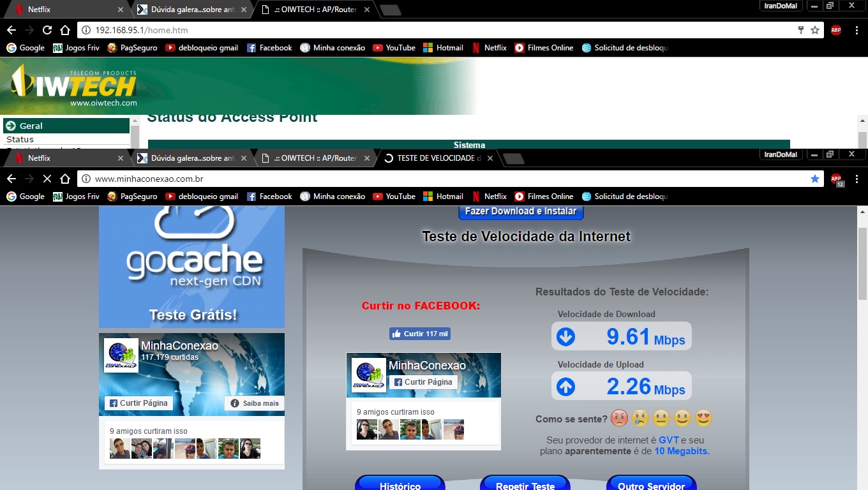
Task: Click the OIWTECH logo banner
Action: click(x=74, y=85)
